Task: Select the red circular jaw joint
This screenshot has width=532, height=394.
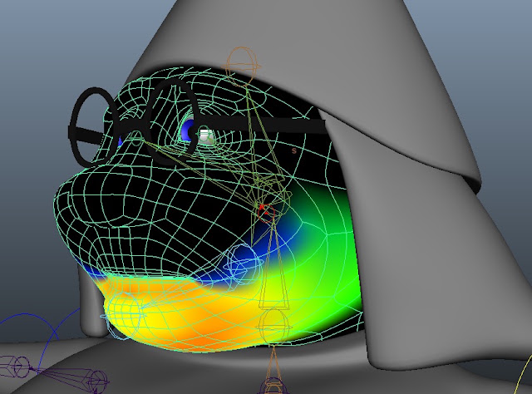Action: (266, 214)
